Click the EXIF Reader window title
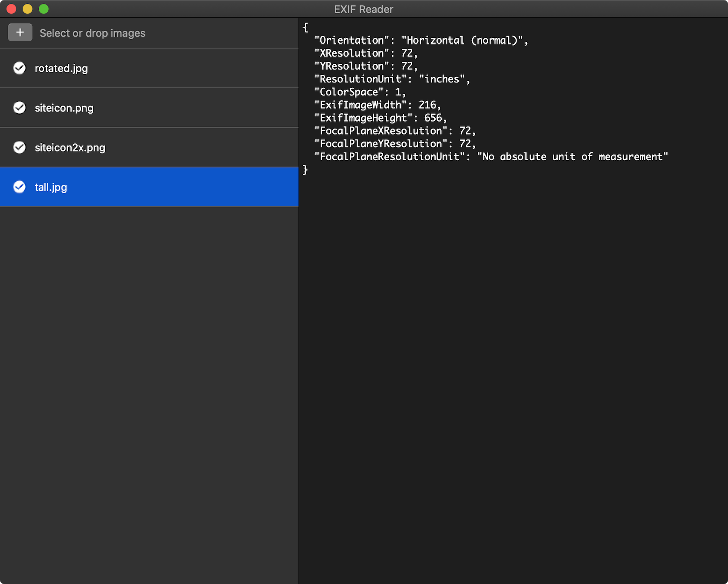The image size is (728, 584). 364,9
